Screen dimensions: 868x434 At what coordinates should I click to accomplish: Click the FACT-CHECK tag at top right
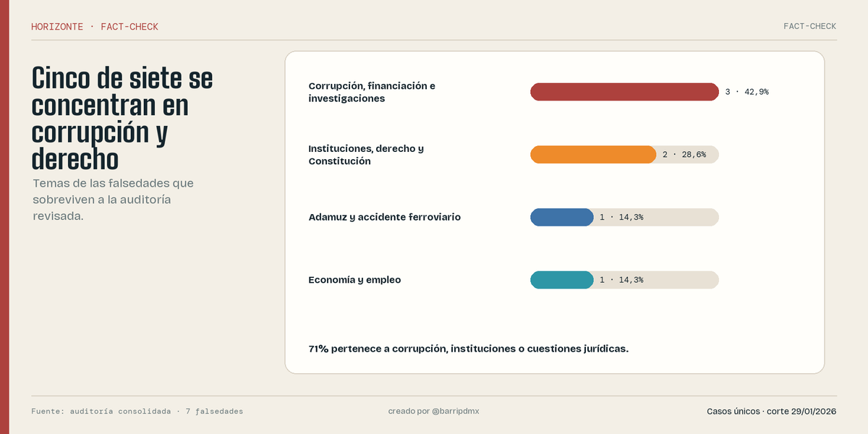[x=809, y=26]
